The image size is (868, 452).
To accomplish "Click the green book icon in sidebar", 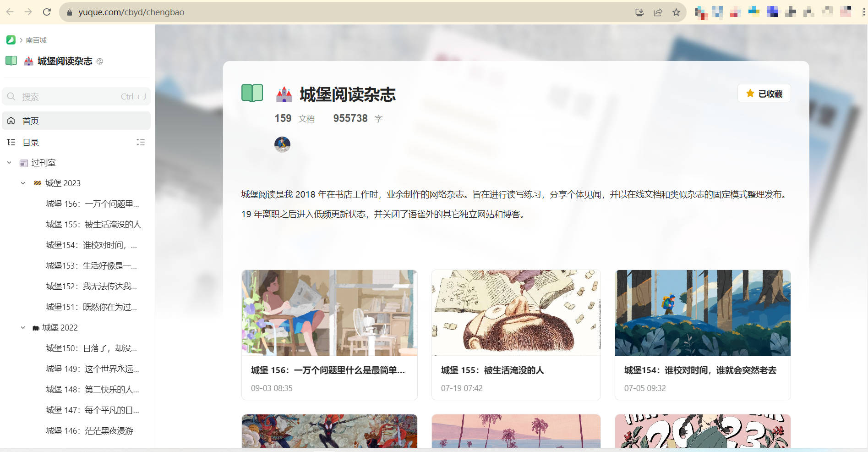I will coord(11,61).
